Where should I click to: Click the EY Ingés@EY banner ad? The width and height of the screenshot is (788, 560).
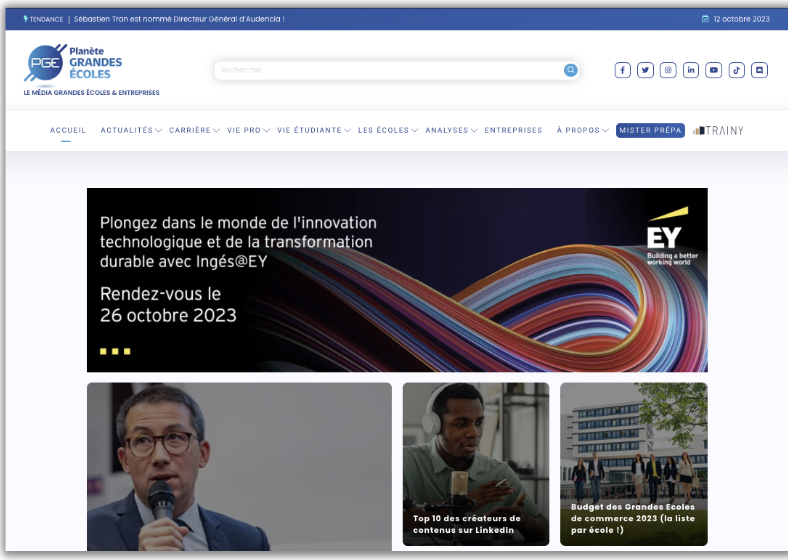pyautogui.click(x=397, y=280)
